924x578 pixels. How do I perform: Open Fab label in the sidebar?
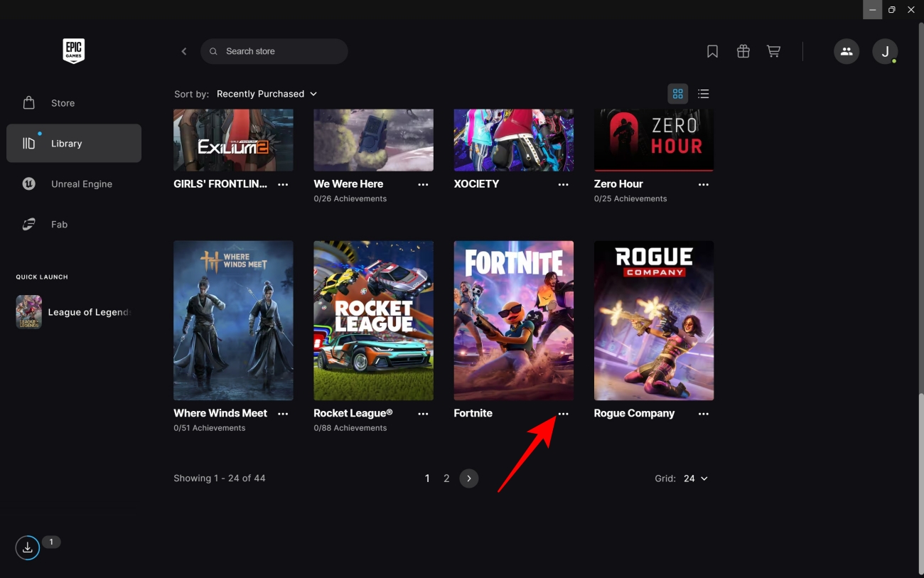pos(60,225)
